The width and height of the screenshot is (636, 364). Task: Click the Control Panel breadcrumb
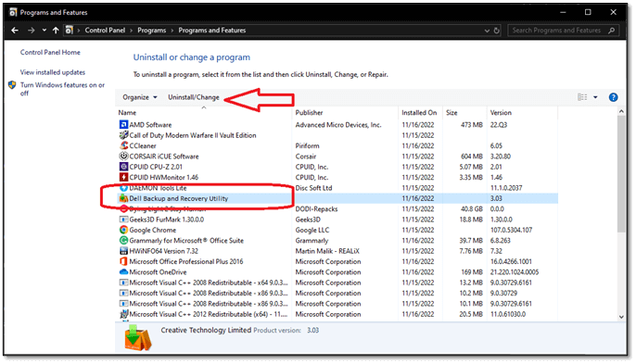click(x=105, y=31)
